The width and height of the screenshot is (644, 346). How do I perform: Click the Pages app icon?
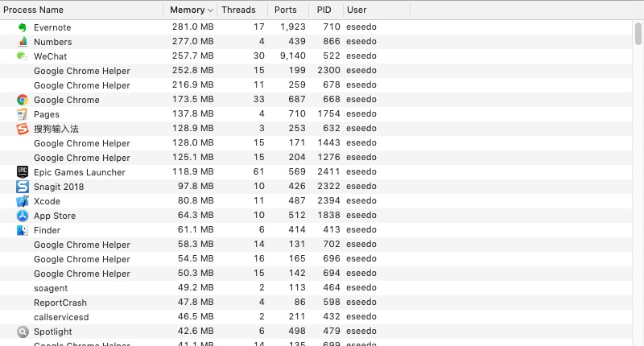pyautogui.click(x=23, y=114)
